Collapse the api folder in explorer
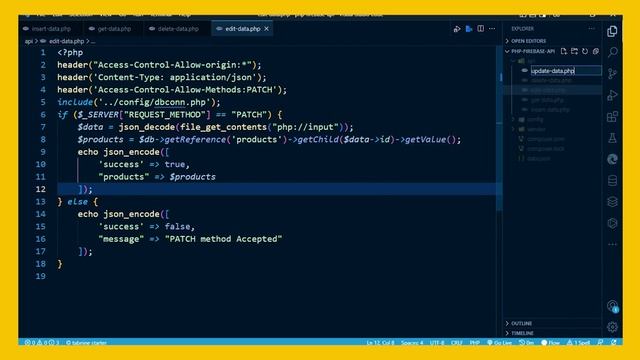The width and height of the screenshot is (640, 360). click(x=531, y=61)
